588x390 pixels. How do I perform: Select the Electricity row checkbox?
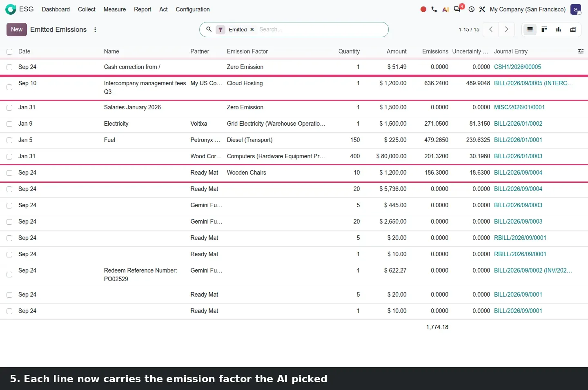[9, 124]
